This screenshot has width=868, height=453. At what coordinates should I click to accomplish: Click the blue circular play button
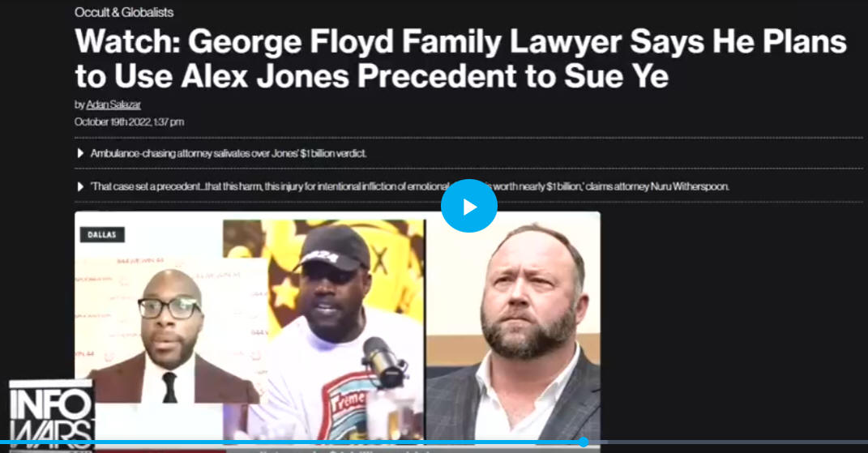coord(469,206)
